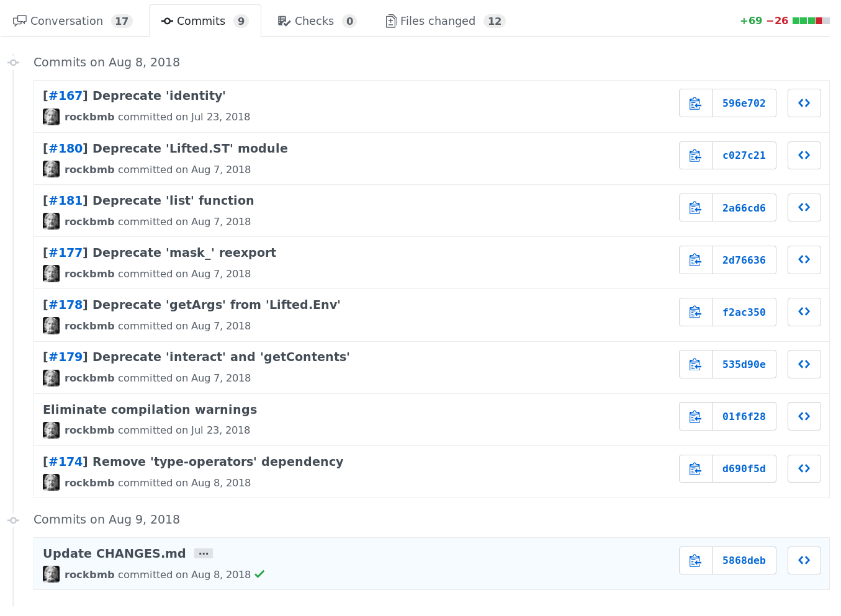Click rockbmb author name on Deprecate 'getArgs' commit
The width and height of the screenshot is (841, 616).
click(89, 326)
